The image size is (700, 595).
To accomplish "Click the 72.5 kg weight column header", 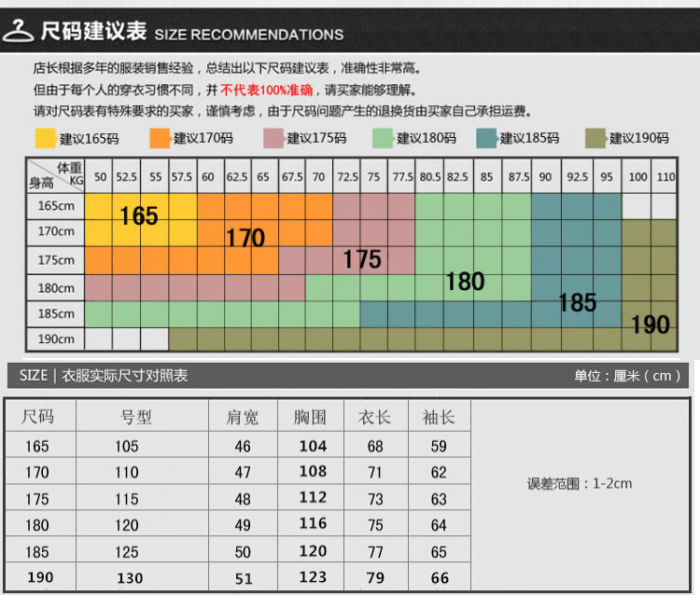I will (347, 176).
